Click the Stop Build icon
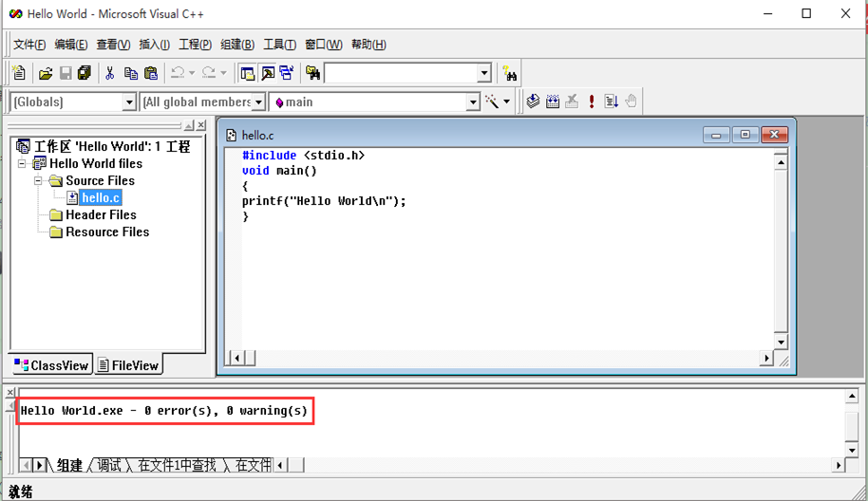This screenshot has height=501, width=868. click(572, 102)
